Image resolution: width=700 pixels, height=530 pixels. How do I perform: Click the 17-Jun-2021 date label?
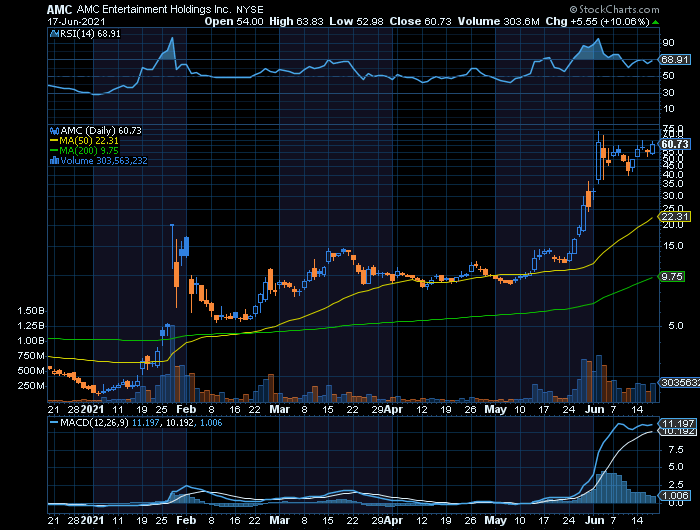click(x=76, y=21)
